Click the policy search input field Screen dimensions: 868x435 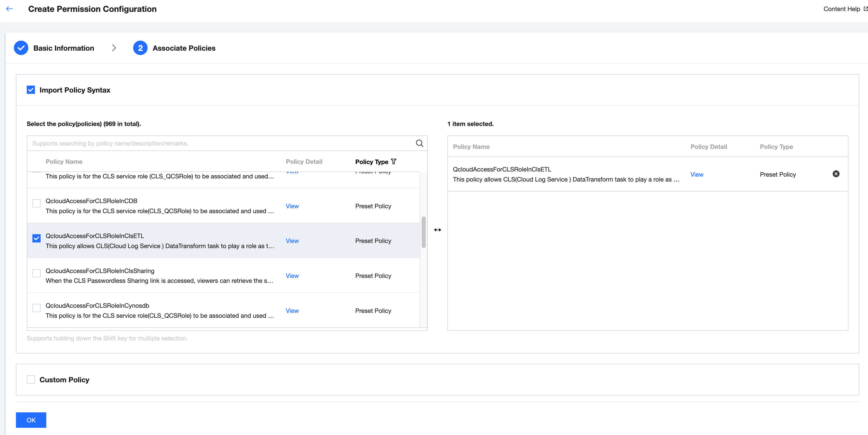tap(219, 143)
